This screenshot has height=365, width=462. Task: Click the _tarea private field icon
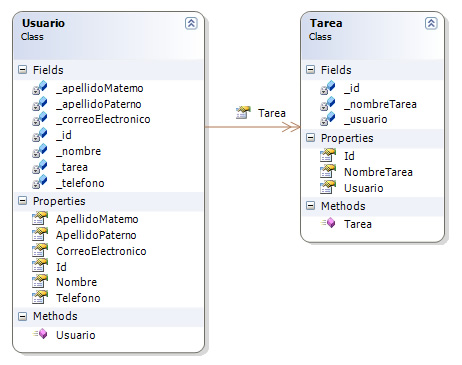pyautogui.click(x=40, y=167)
